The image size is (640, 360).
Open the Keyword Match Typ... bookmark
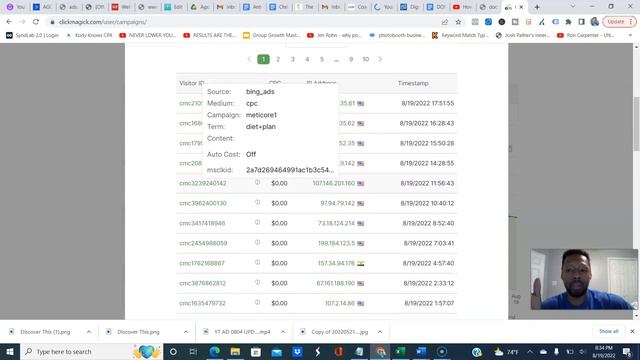point(460,36)
